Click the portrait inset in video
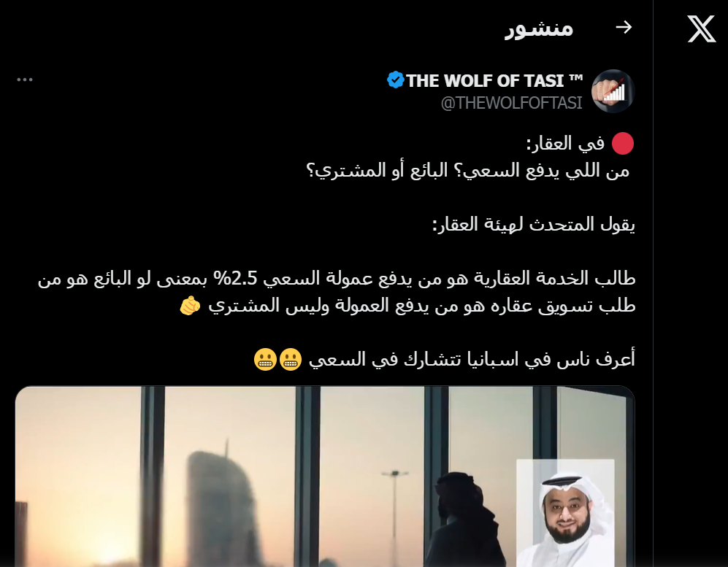 565,513
